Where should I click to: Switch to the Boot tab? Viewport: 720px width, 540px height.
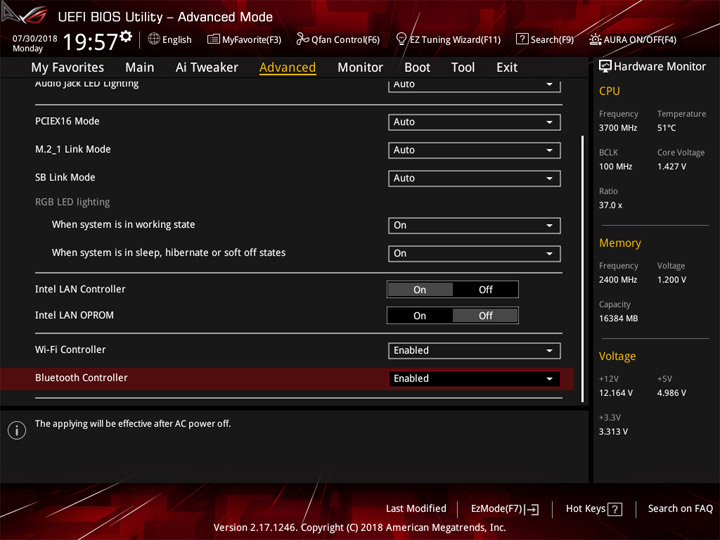tap(417, 68)
